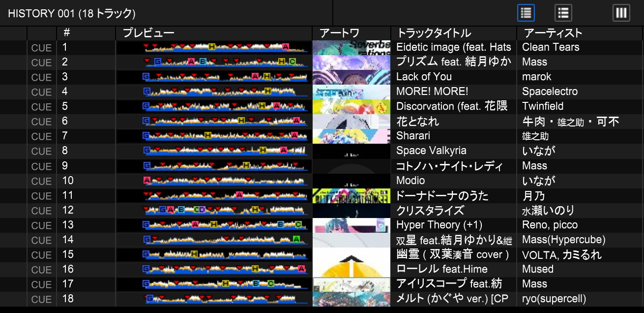Viewport: 644px width, 313px height.
Task: Click pink hot cue A marker on track 10
Action: (146, 180)
